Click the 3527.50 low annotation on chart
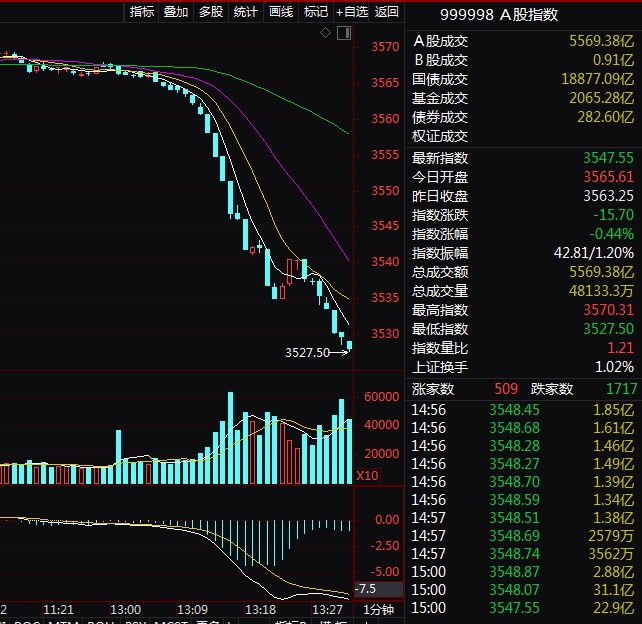The height and width of the screenshot is (624, 642). click(x=307, y=353)
